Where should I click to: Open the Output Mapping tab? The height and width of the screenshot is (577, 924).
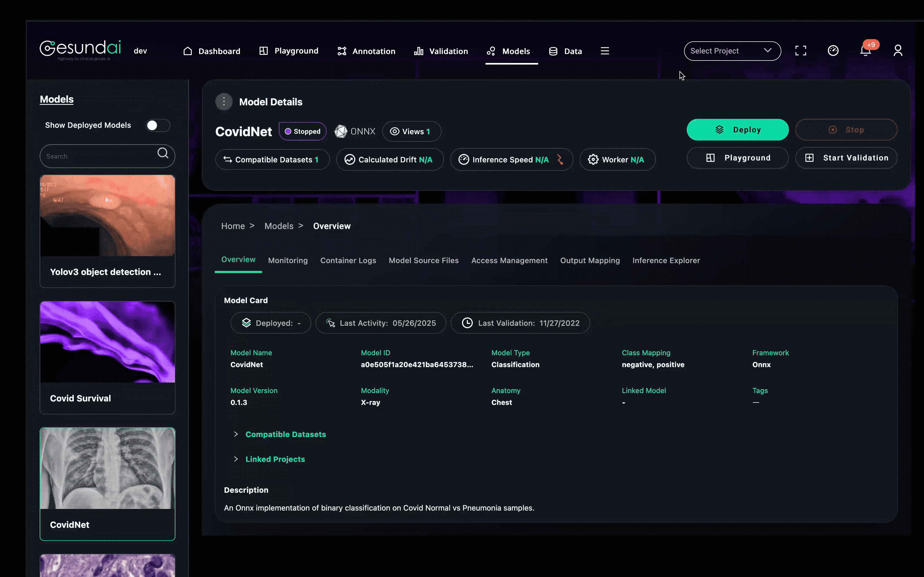pyautogui.click(x=590, y=260)
